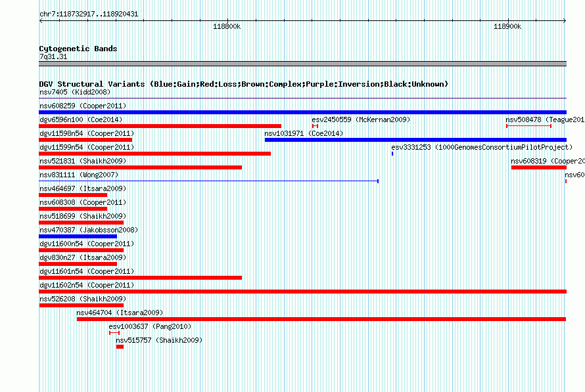Click esv1003637 (Pang2010) label

150,326
